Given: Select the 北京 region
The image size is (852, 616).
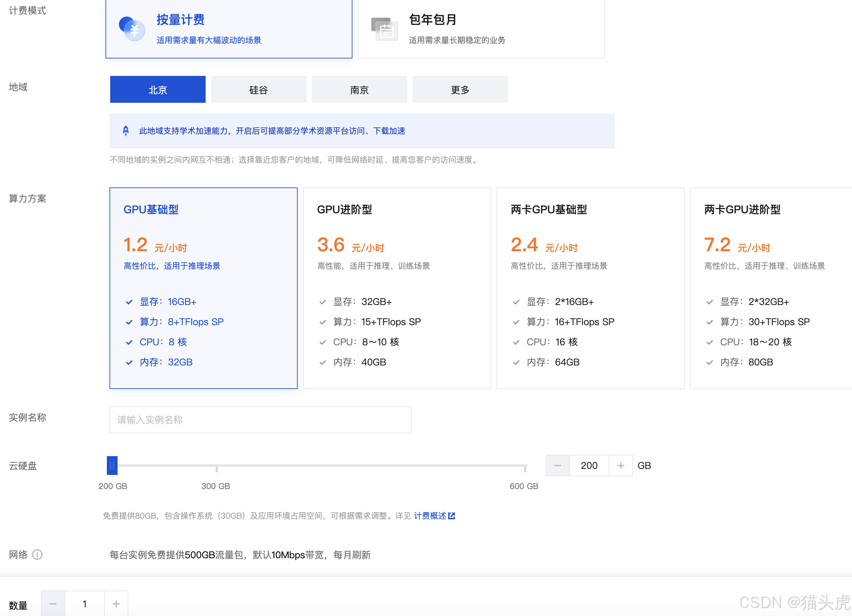Looking at the screenshot, I should (x=158, y=89).
